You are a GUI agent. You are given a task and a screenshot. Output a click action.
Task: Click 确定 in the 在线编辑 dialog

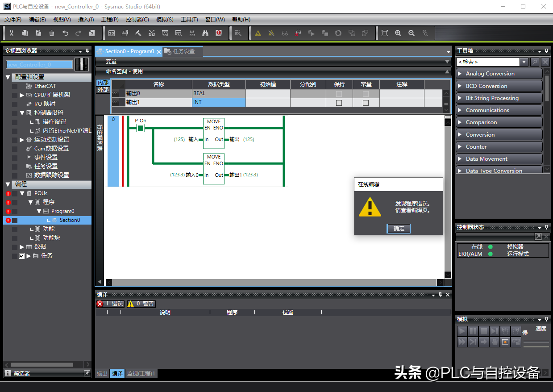tap(399, 229)
